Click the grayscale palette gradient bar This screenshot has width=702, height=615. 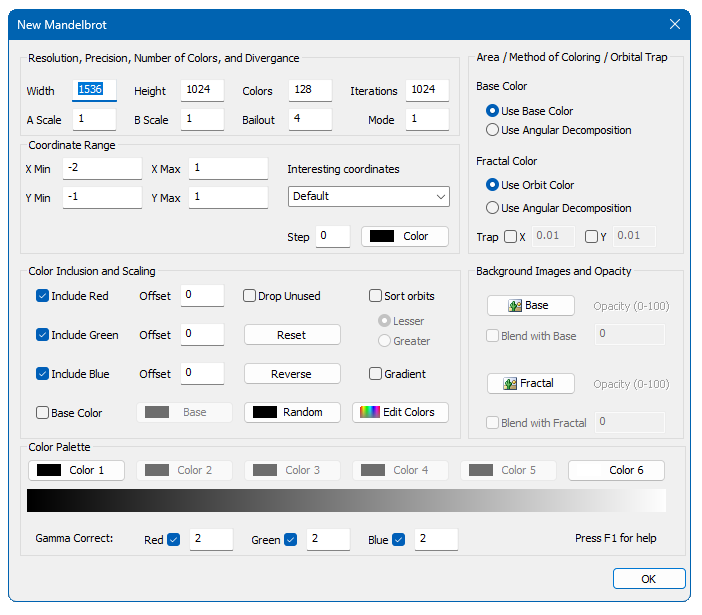347,500
